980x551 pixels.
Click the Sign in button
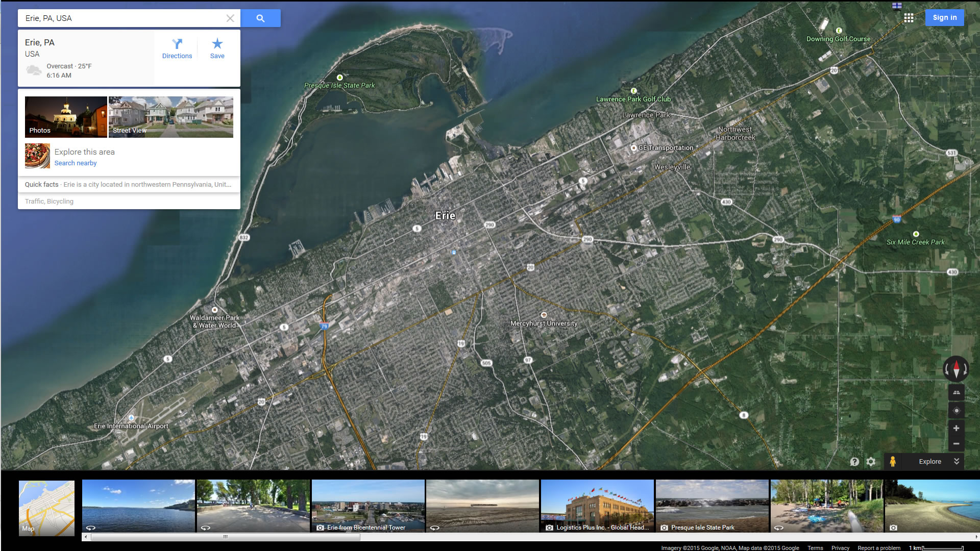tap(944, 18)
